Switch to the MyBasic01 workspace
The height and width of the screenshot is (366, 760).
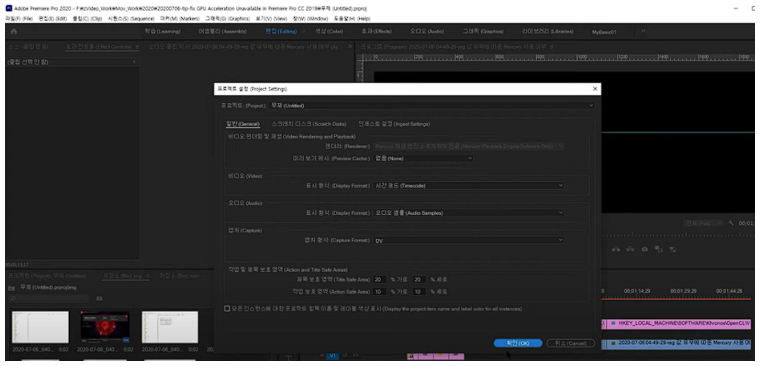click(604, 32)
